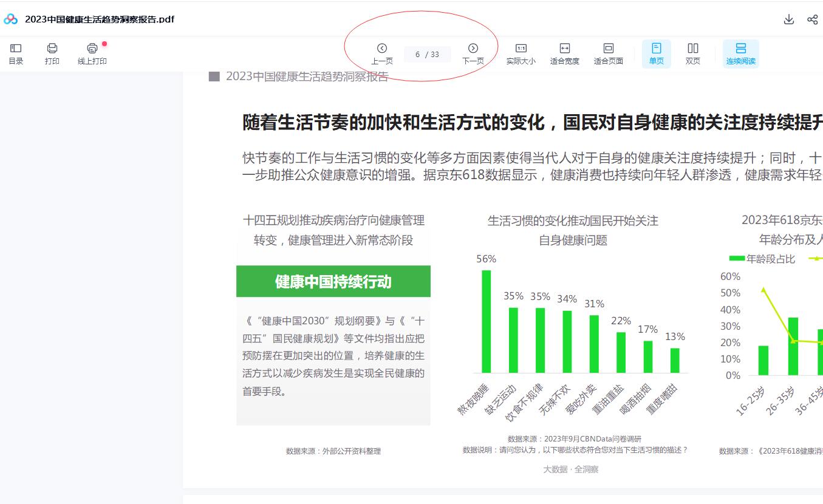
Task: Enable 单页 single page mode
Action: pyautogui.click(x=656, y=53)
